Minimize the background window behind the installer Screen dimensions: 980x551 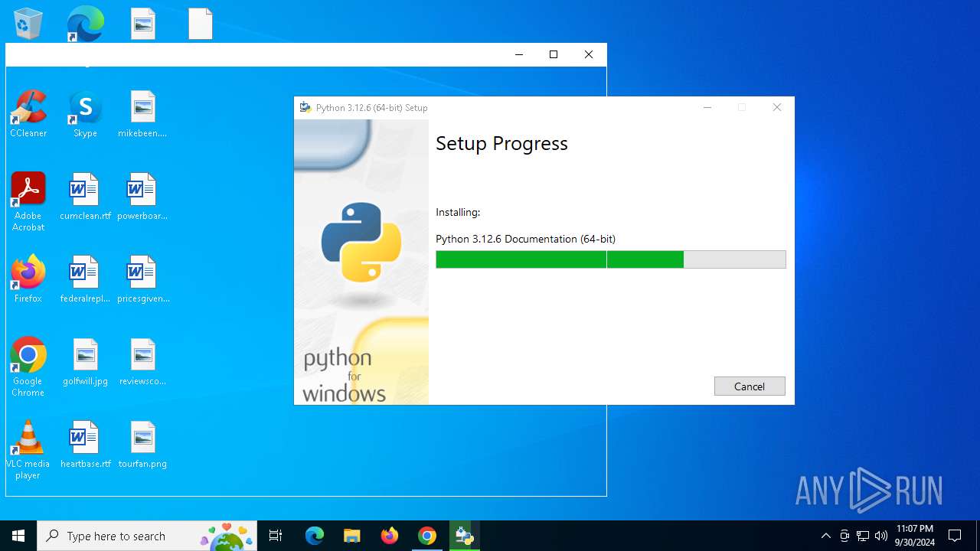(519, 54)
